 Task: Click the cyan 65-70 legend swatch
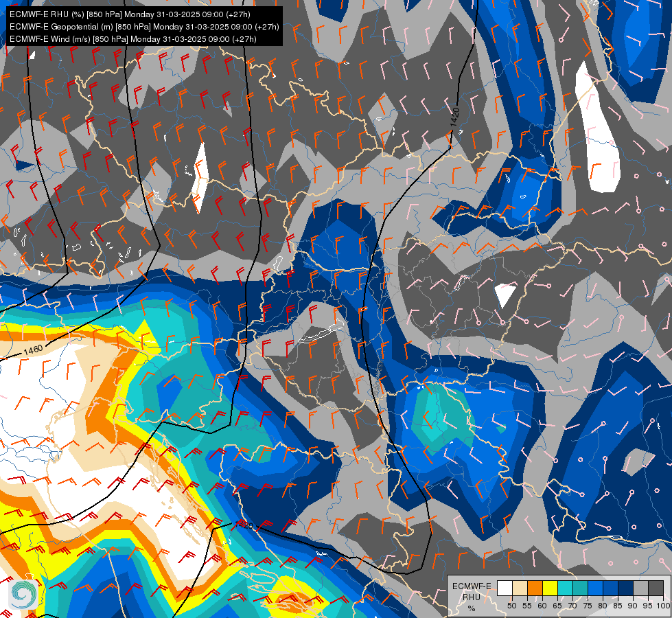[x=566, y=588]
